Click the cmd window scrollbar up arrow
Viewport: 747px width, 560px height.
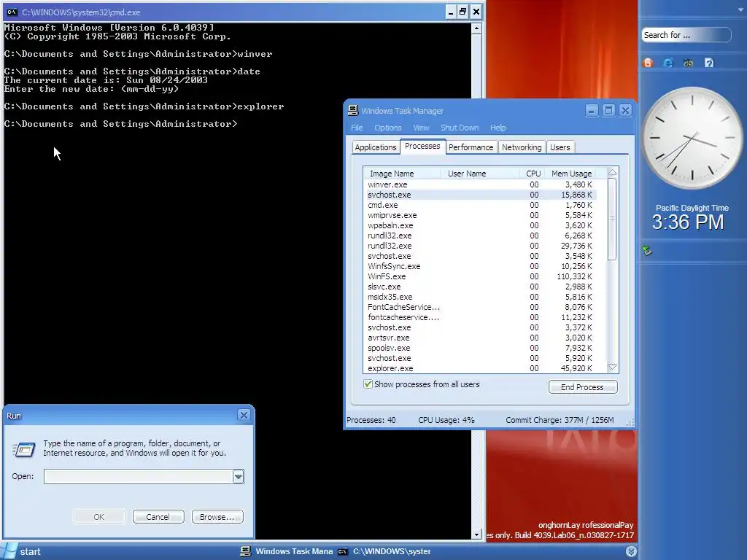coord(476,28)
